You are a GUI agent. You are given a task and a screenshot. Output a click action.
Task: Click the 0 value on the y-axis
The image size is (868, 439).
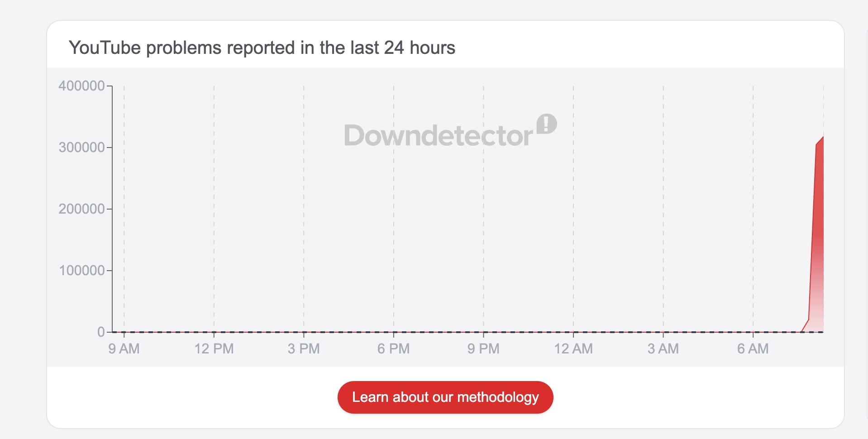pos(101,332)
